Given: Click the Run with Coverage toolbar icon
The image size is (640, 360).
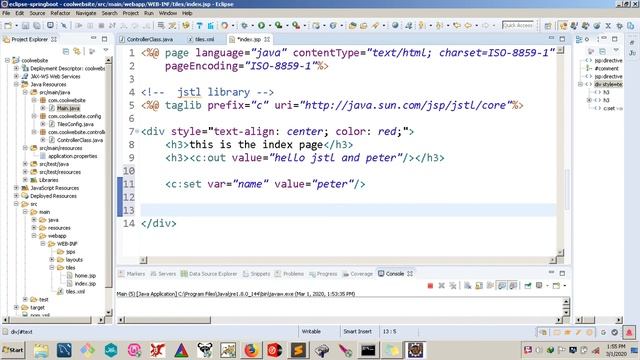Looking at the screenshot, I should pyautogui.click(x=278, y=26).
